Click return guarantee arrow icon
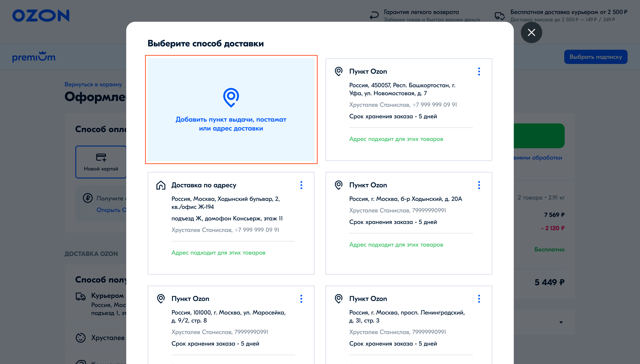 coord(374,16)
